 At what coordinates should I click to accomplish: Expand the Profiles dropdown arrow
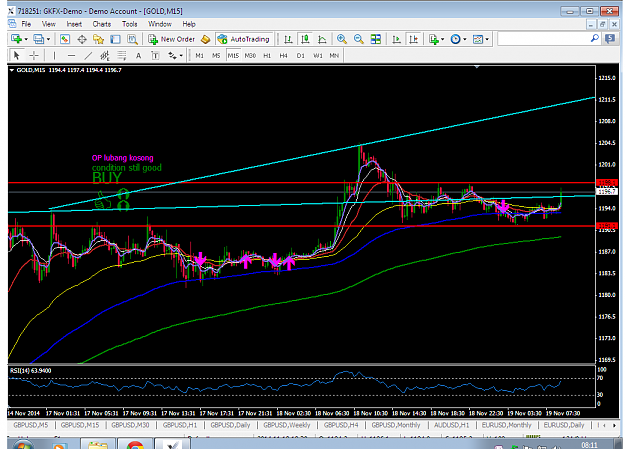pos(49,39)
